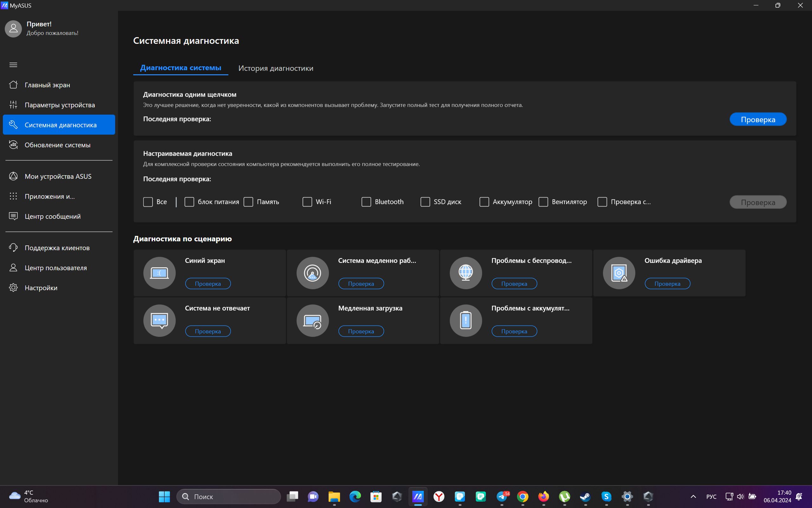This screenshot has width=812, height=508.
Task: Enable the Wi-Fi diagnostic checkbox
Action: click(307, 202)
